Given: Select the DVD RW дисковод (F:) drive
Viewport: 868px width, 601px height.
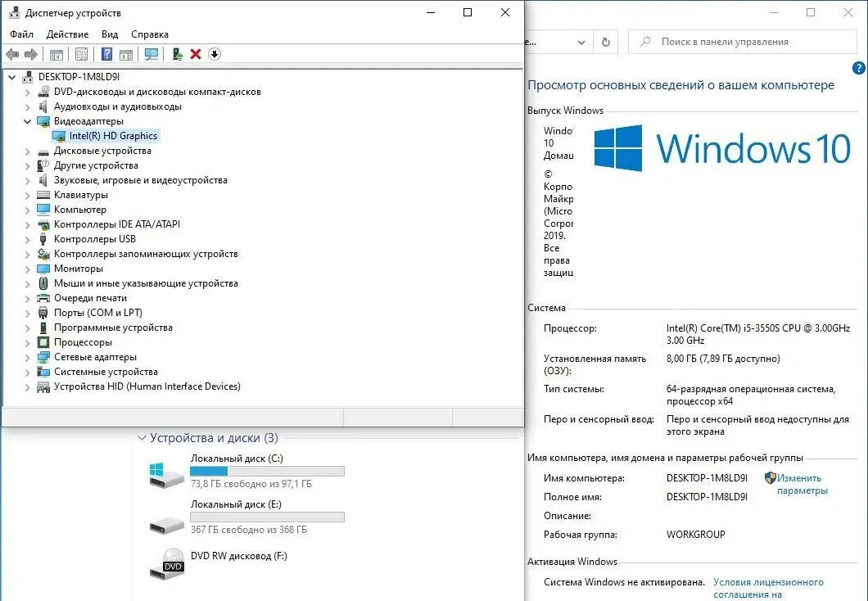Looking at the screenshot, I should click(x=238, y=556).
